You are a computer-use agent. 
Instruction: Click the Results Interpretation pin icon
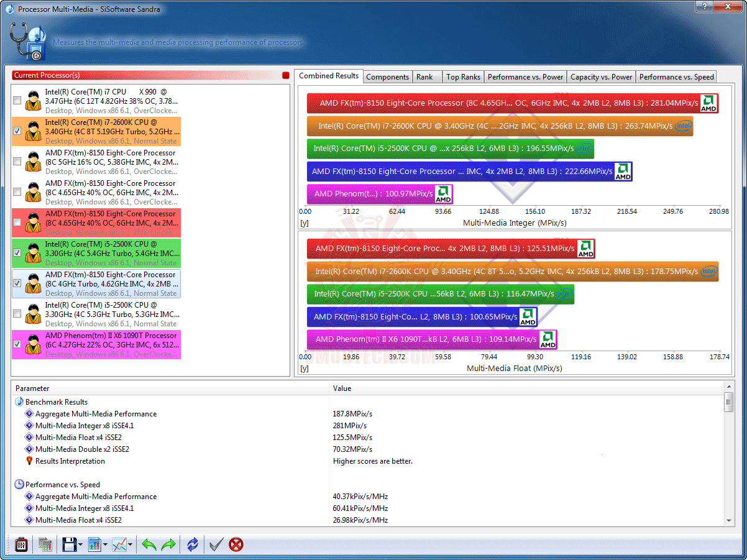[29, 461]
